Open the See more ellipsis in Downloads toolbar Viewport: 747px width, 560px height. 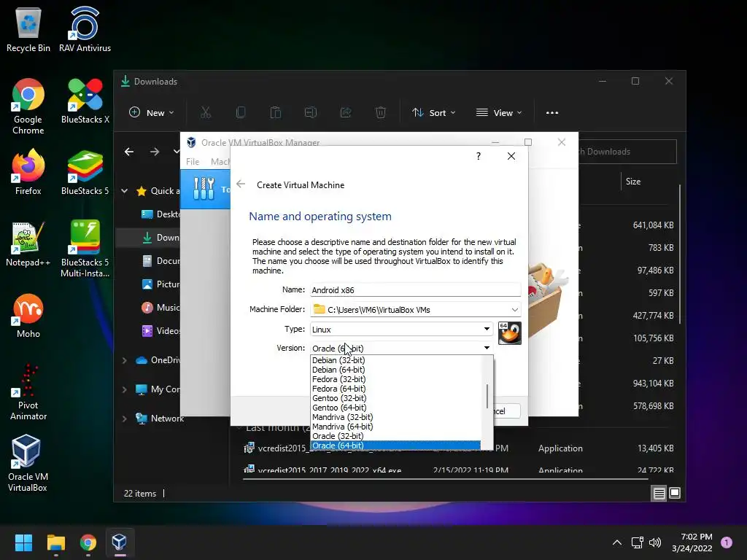552,113
